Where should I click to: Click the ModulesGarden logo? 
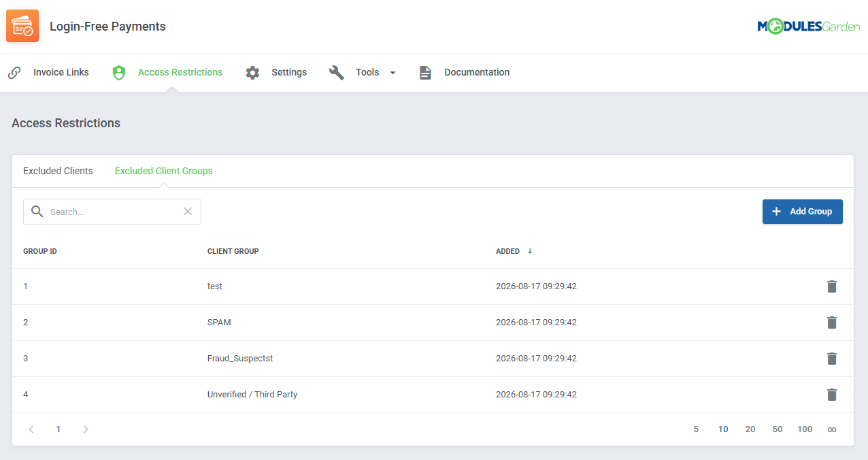[809, 27]
